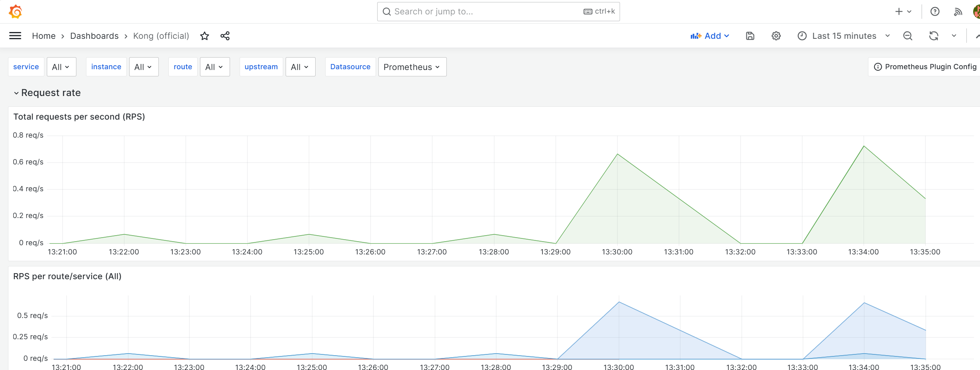
Task: Focus the Search or jump to field
Action: 498,12
